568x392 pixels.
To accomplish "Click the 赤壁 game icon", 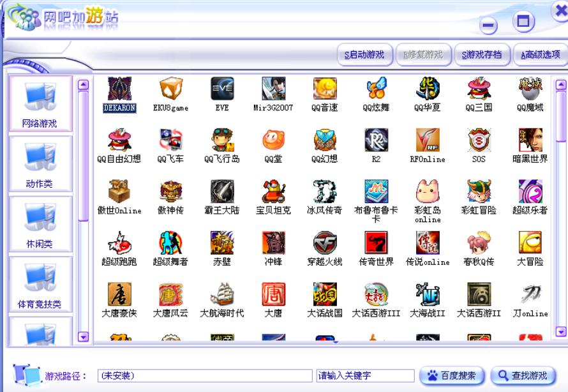I will [223, 243].
